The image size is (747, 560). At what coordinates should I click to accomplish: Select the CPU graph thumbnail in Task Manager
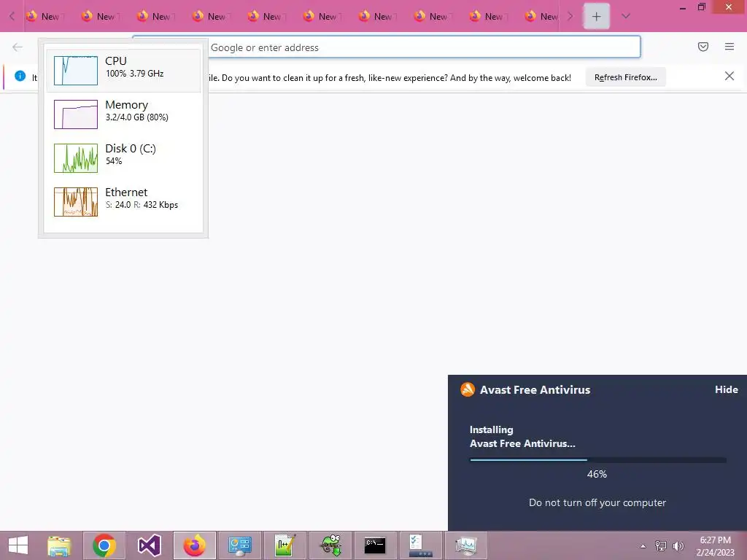pyautogui.click(x=76, y=71)
